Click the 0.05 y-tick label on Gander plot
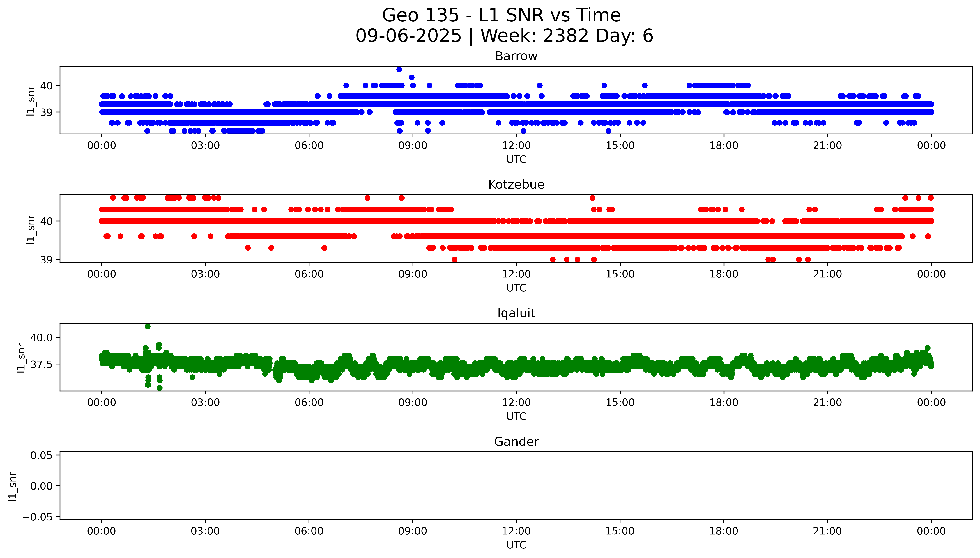This screenshot has width=980, height=558. [42, 455]
